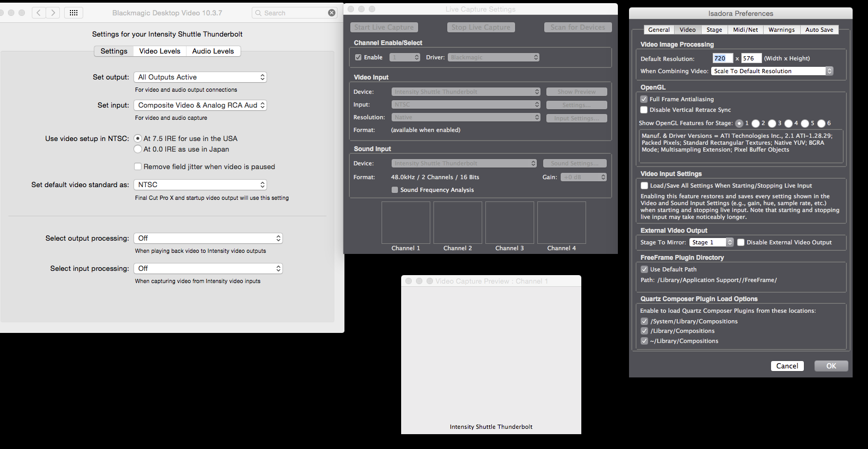Image resolution: width=868 pixels, height=449 pixels.
Task: Open the Set output dropdown
Action: [200, 77]
